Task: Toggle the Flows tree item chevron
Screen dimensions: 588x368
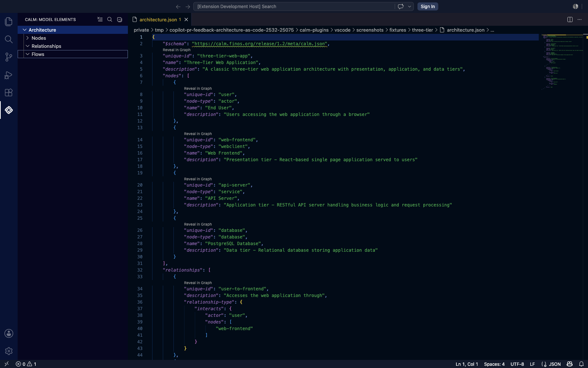Action: [28, 54]
